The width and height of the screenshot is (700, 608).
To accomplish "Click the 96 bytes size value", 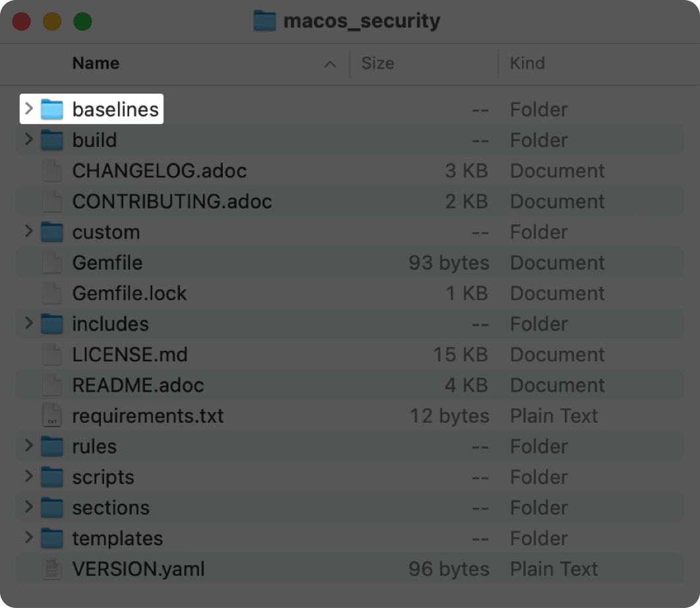I will (x=449, y=568).
